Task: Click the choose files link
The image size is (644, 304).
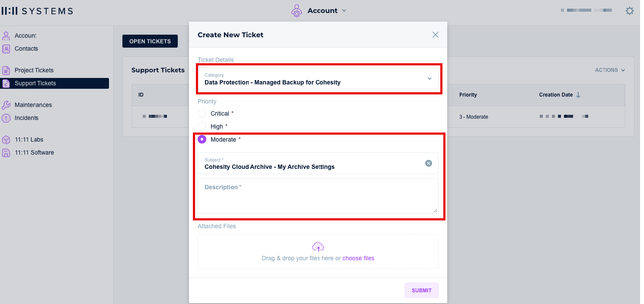Action: [359, 258]
